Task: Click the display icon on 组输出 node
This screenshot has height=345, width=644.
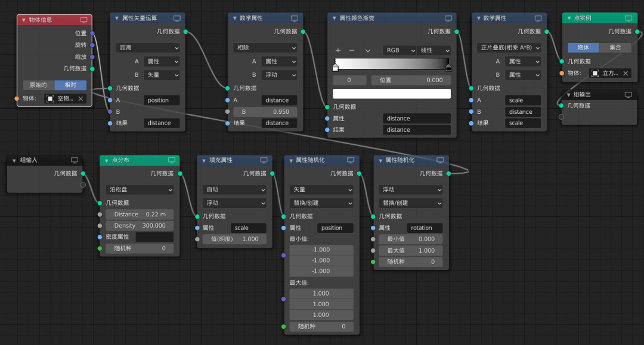Action: point(627,94)
